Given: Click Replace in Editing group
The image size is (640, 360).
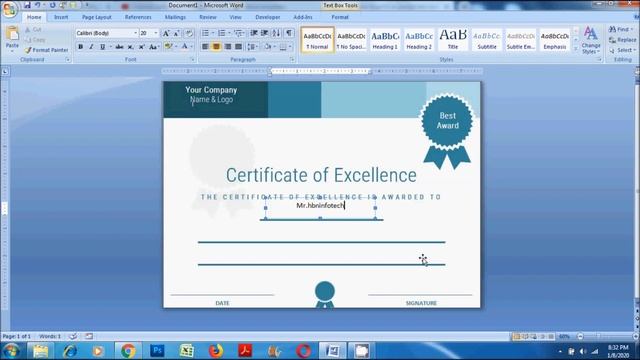Looking at the screenshot, I should click(623, 40).
